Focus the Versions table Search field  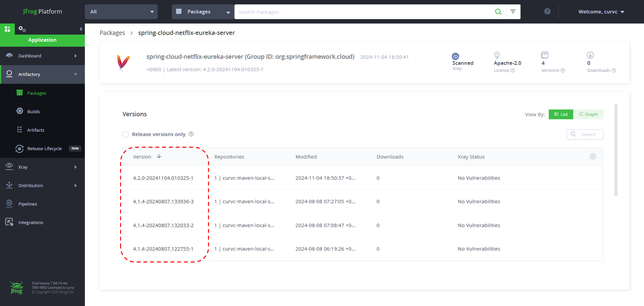click(x=585, y=134)
